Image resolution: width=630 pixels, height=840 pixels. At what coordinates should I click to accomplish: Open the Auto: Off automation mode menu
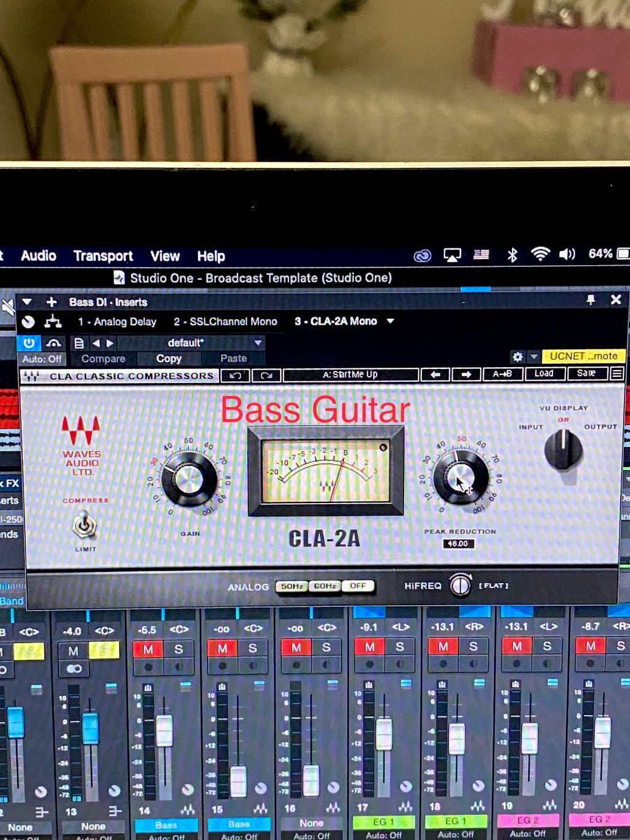pos(42,359)
